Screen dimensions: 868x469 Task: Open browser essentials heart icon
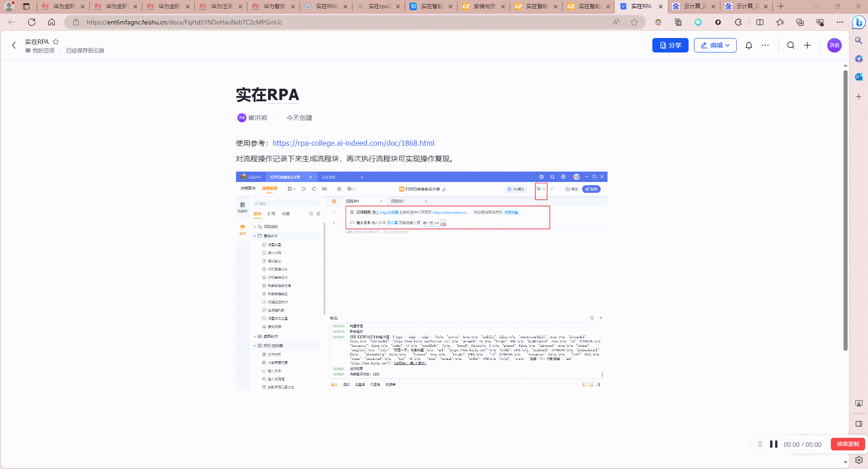tap(820, 22)
